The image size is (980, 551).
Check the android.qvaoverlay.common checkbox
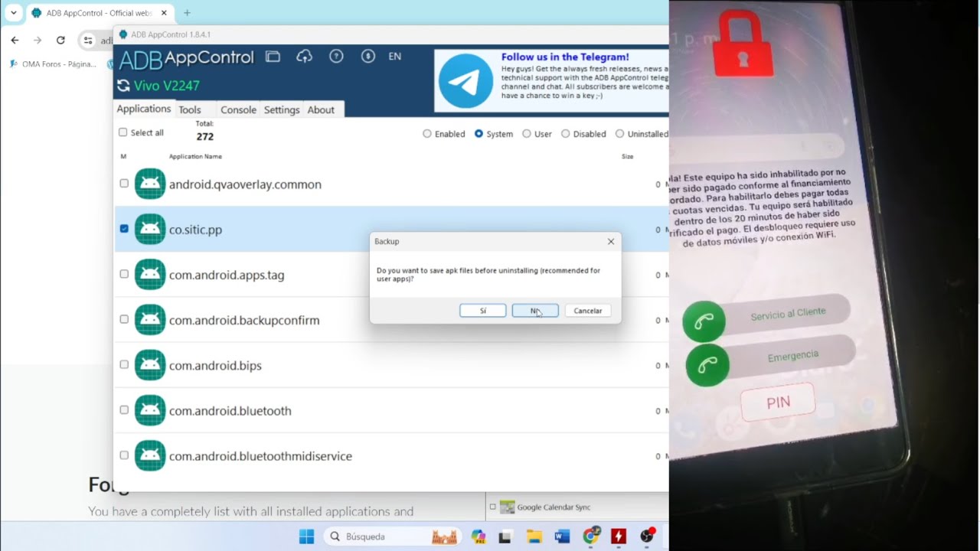(x=124, y=184)
